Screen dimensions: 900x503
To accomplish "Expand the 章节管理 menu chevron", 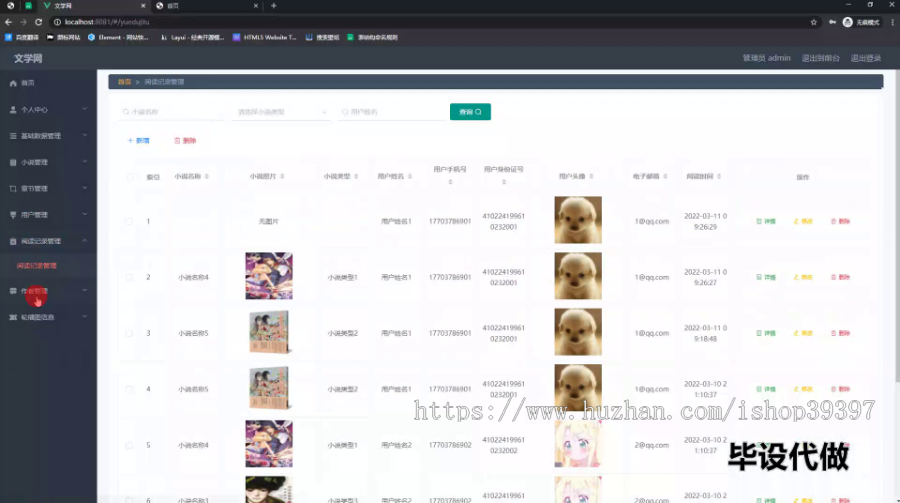I will click(84, 188).
